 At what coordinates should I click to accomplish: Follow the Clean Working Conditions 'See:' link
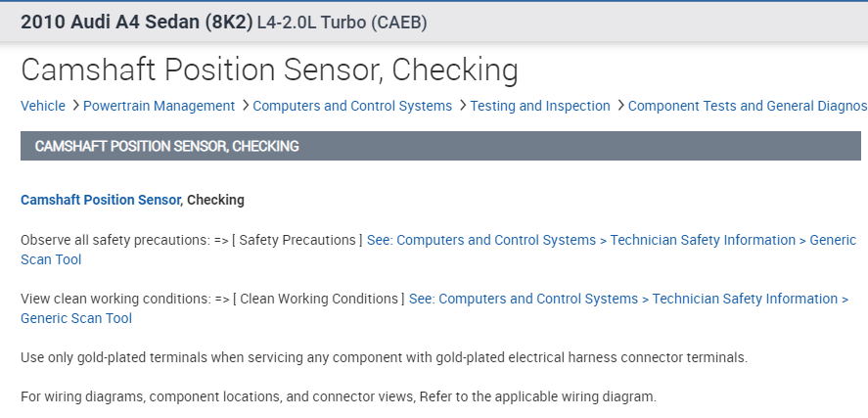[628, 299]
